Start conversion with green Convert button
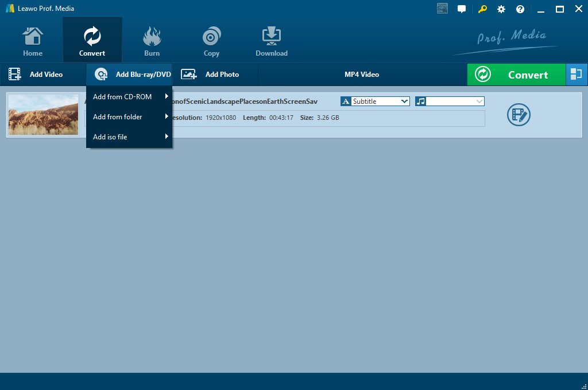588x390 pixels. [x=516, y=75]
